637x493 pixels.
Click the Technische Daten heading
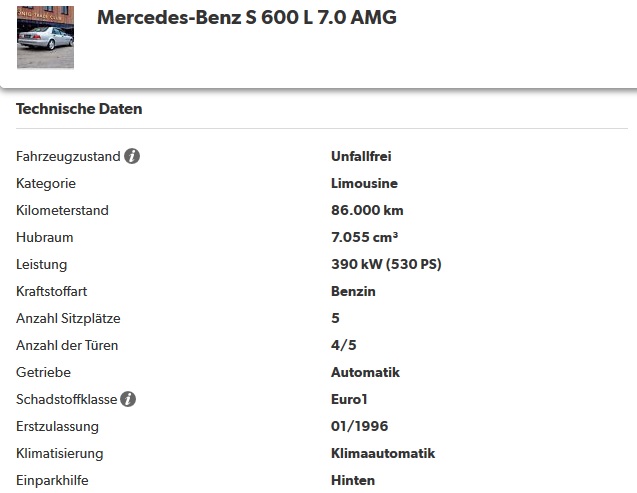(x=79, y=109)
